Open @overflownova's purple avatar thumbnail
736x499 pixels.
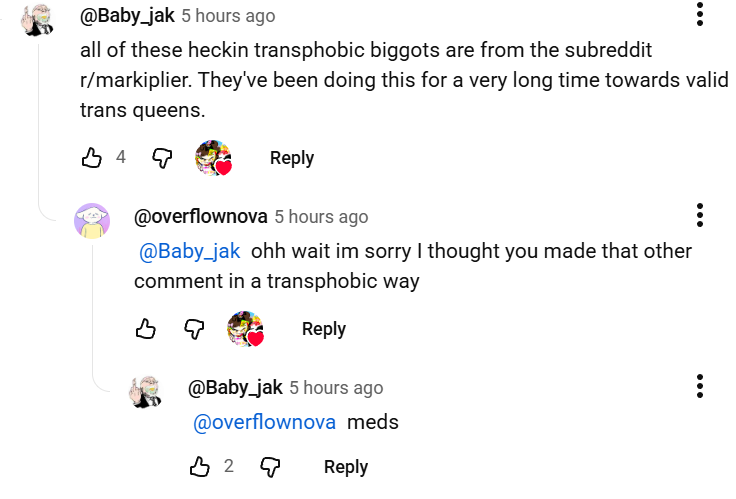[x=92, y=220]
